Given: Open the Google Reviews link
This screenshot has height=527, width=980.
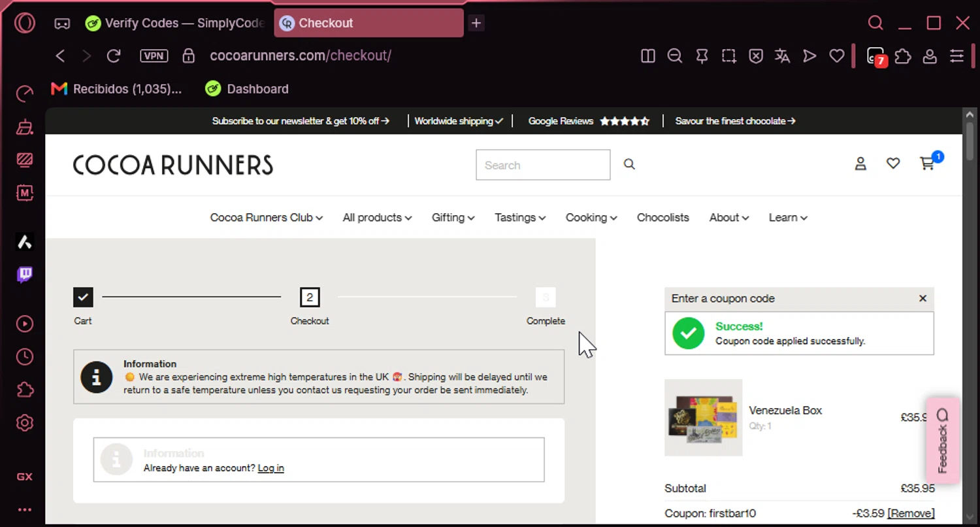Looking at the screenshot, I should point(589,121).
